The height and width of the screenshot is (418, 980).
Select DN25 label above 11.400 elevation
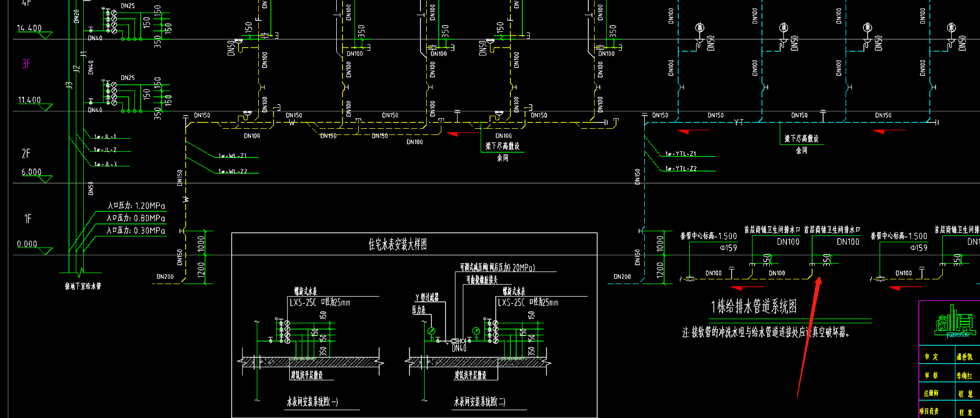[128, 78]
